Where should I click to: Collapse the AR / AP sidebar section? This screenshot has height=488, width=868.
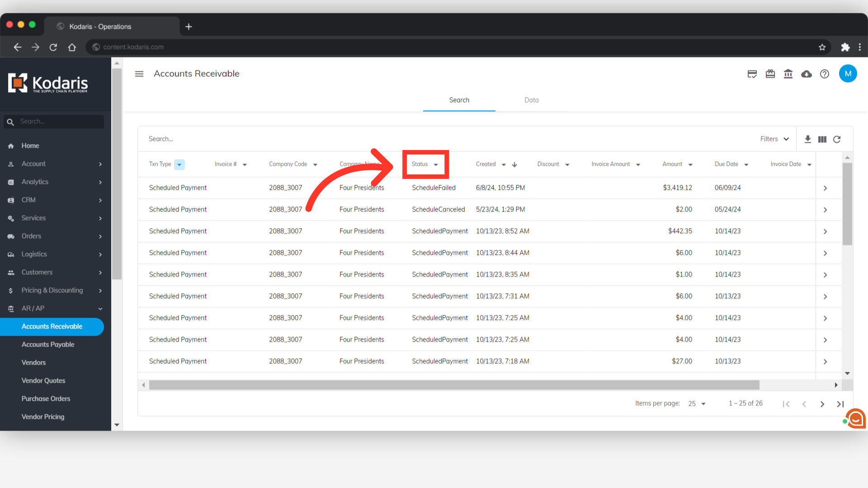(100, 309)
